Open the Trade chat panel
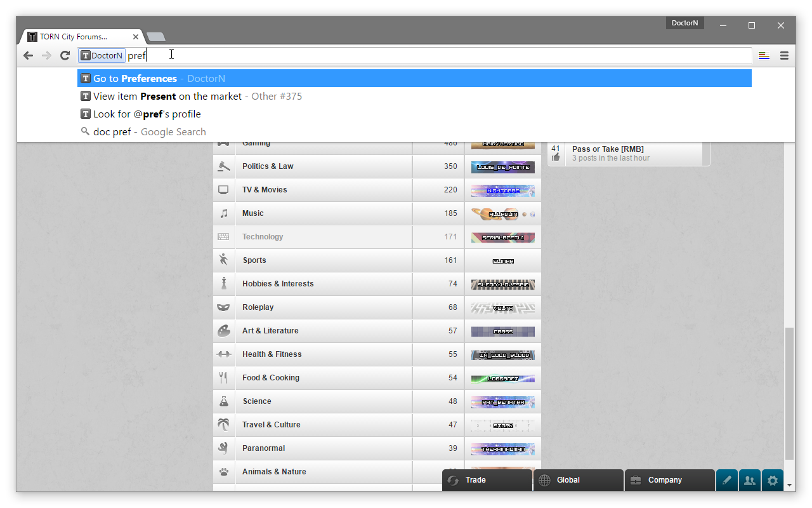The height and width of the screenshot is (508, 812). coord(487,480)
